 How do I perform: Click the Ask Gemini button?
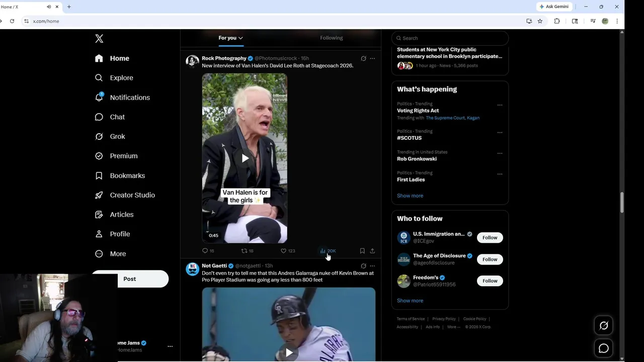(554, 7)
